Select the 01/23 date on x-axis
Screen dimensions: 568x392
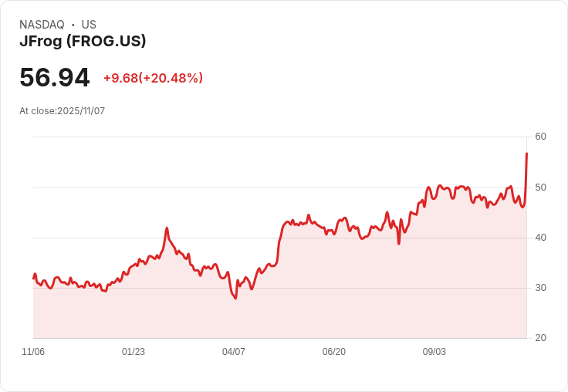click(x=134, y=352)
